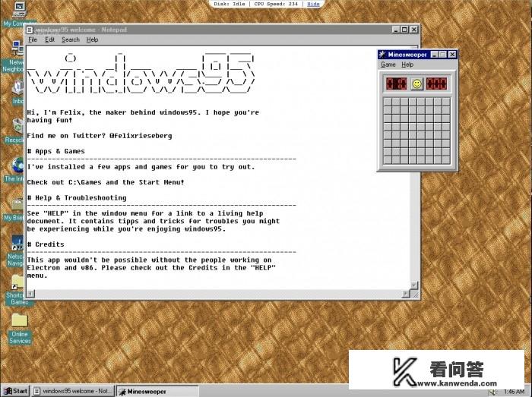Click the Hide link in the status overlay

point(313,4)
